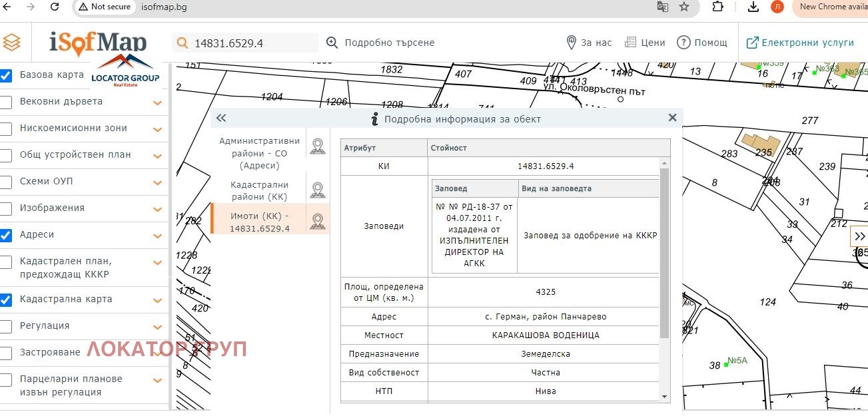Expand the Общ устройствен план chevron
This screenshot has height=416, width=868.
158,156
